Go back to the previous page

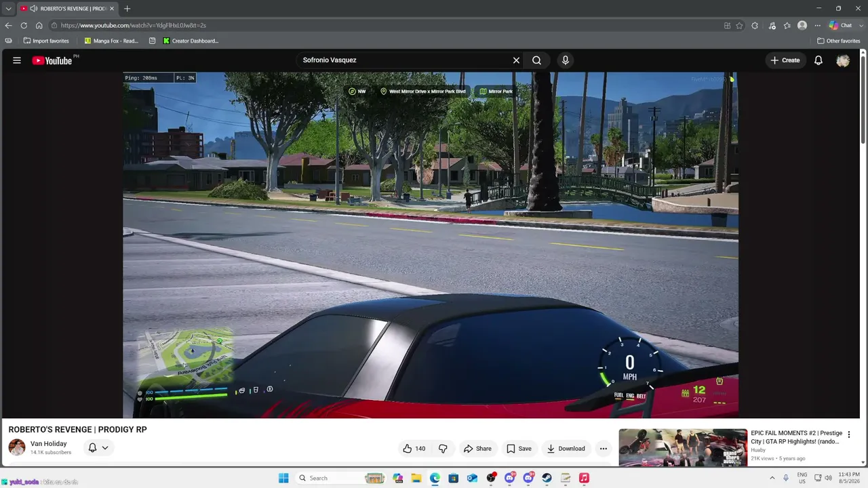(x=8, y=26)
